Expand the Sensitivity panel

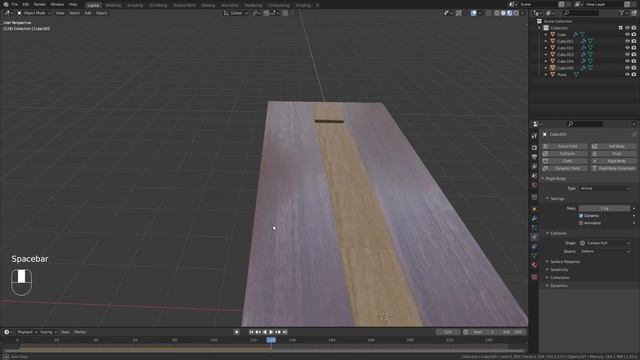pos(558,270)
